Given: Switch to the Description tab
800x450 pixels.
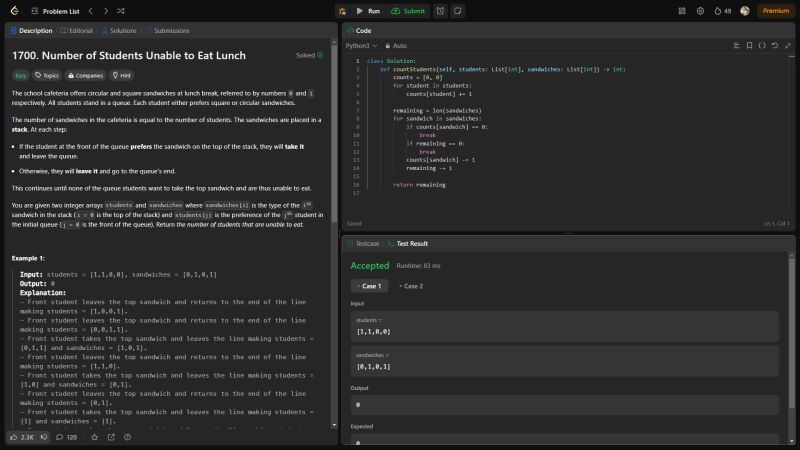Looking at the screenshot, I should coord(32,31).
